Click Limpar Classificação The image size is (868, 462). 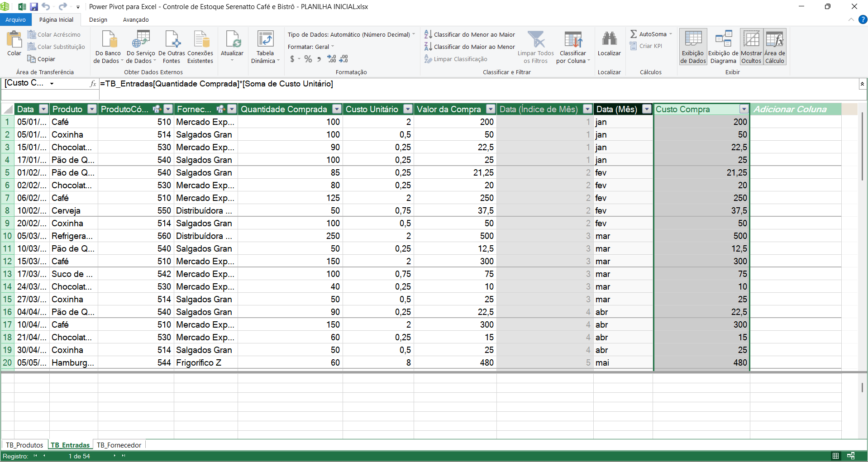456,59
